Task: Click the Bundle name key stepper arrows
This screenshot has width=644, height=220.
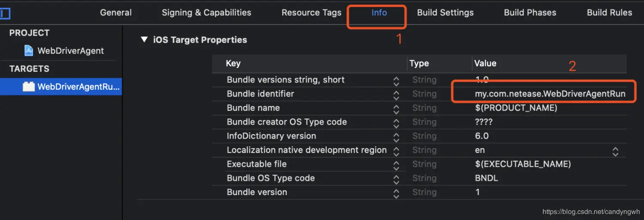Action: [x=396, y=109]
